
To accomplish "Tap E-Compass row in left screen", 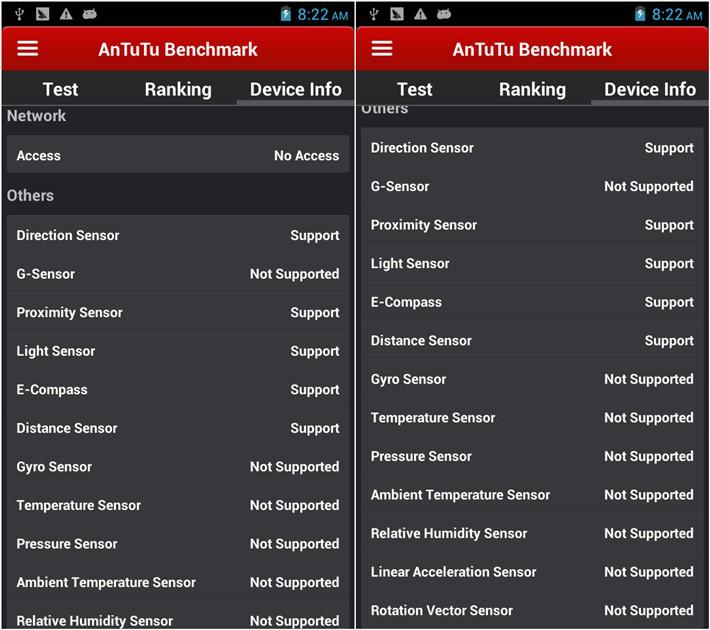I will click(x=178, y=389).
